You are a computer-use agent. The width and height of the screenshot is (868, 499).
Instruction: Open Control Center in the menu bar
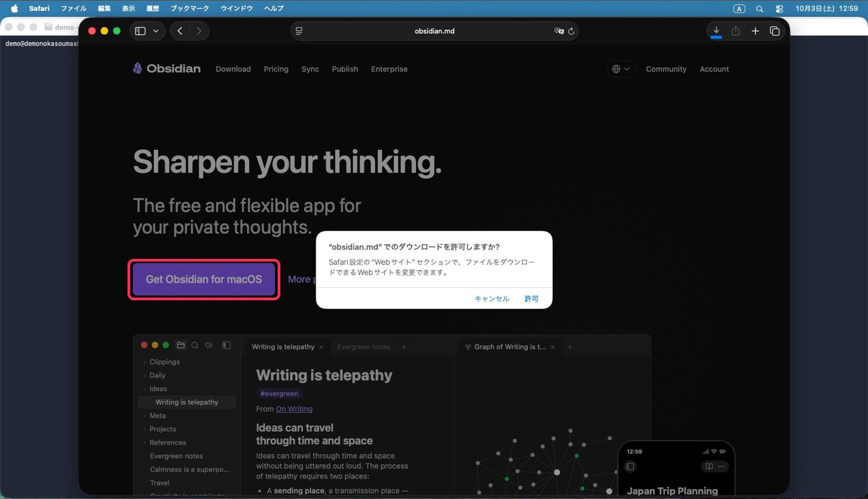(780, 9)
